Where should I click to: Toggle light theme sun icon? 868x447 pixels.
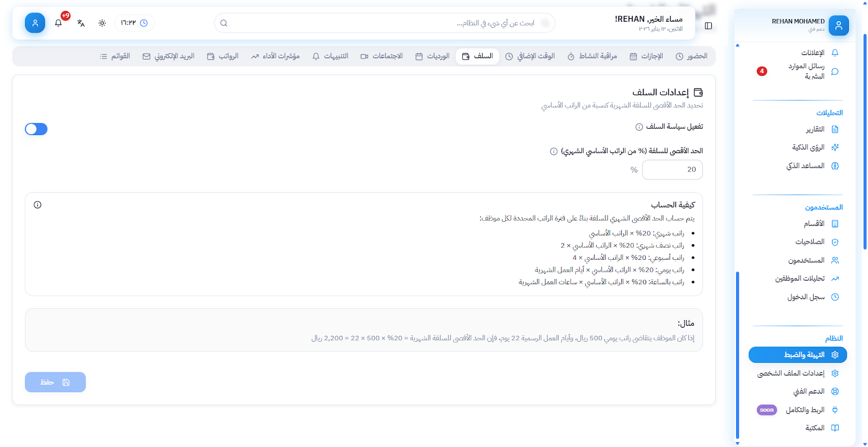click(102, 23)
